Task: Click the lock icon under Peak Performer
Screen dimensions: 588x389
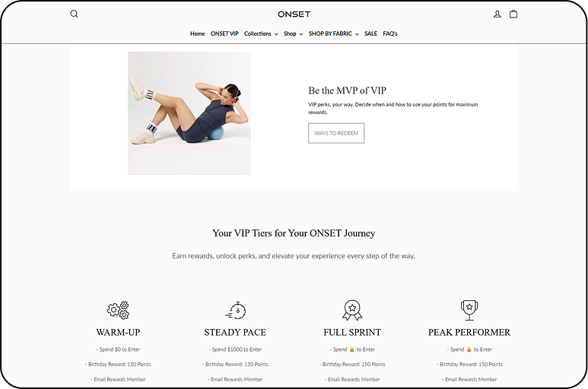Action: (469, 349)
